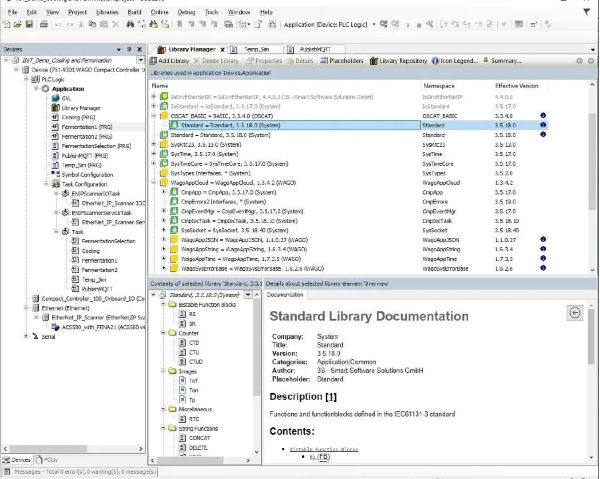The height and width of the screenshot is (479, 600).
Task: Show the Icon Legend
Action: pos(455,61)
